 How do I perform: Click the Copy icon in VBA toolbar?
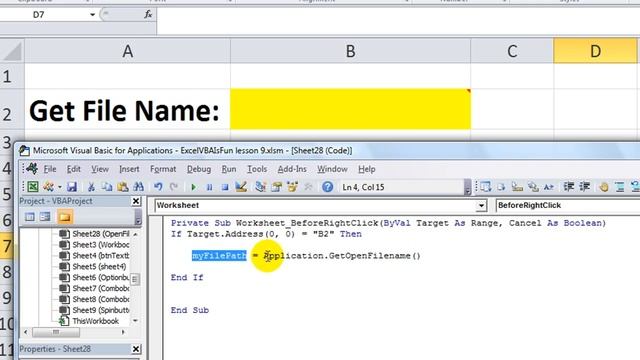(107, 187)
